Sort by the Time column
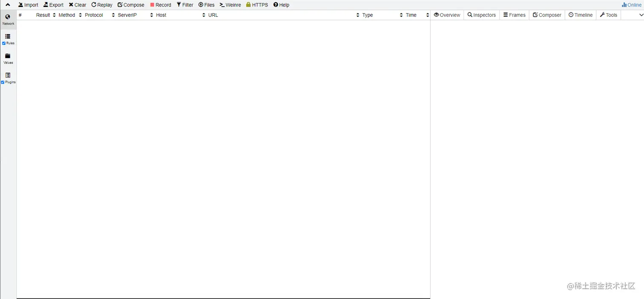Image resolution: width=644 pixels, height=299 pixels. (417, 15)
